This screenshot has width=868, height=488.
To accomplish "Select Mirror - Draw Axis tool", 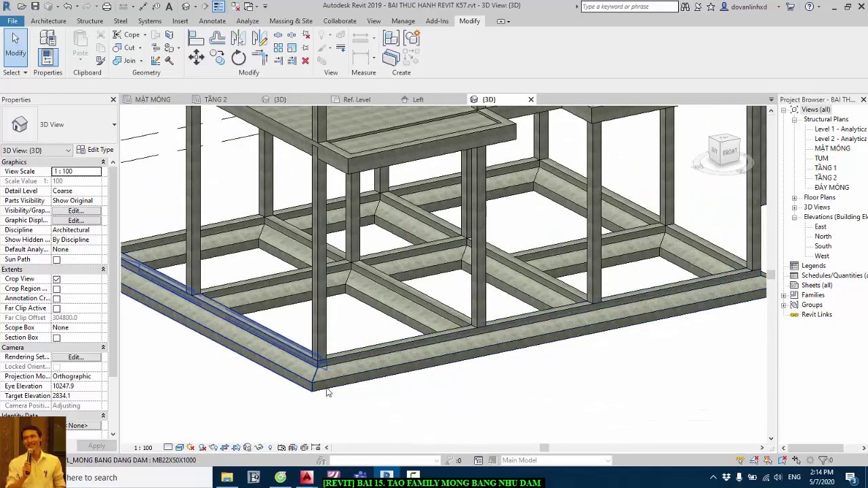I will (260, 38).
